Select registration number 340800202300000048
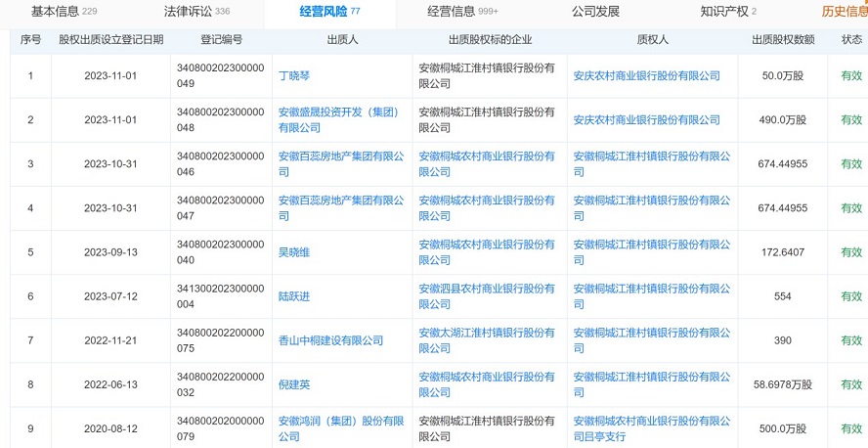Screen dimensions: 868x448 (220, 120)
